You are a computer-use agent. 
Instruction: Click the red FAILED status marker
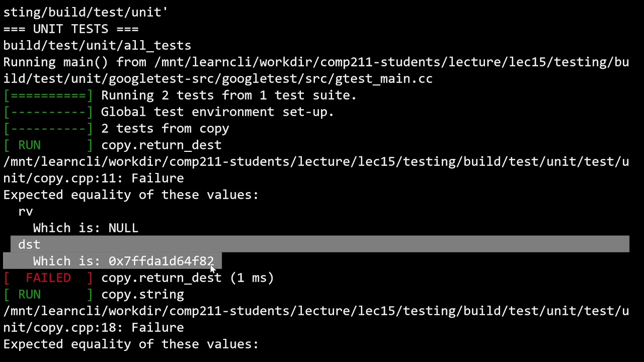pos(48,278)
